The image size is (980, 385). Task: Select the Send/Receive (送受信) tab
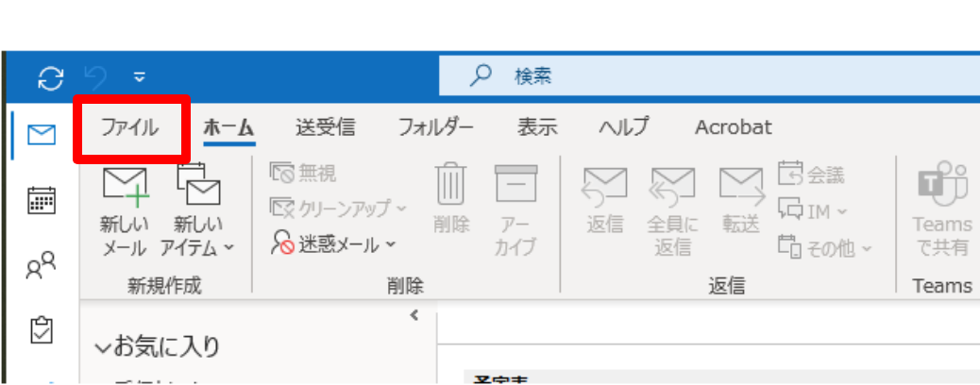[325, 127]
